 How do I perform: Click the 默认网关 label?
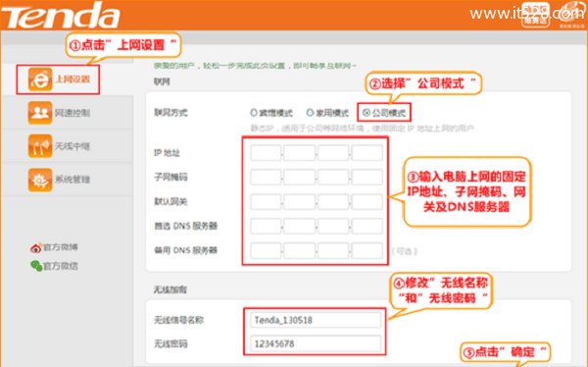point(171,202)
